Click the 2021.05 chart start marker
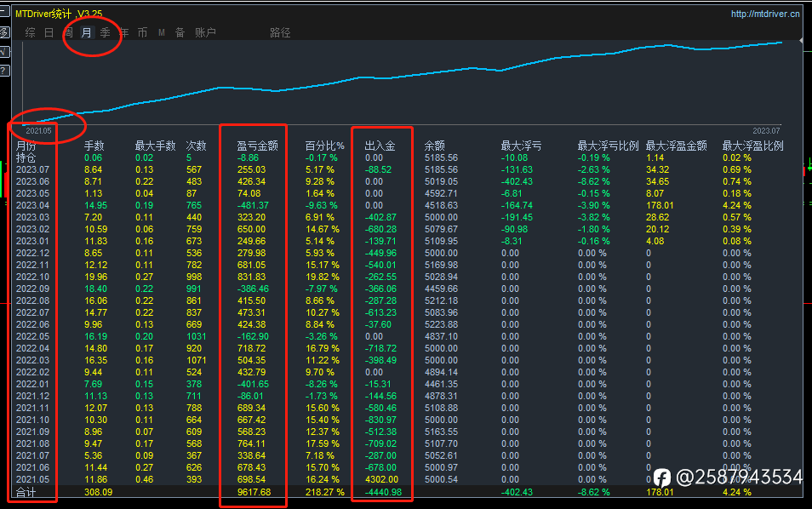 coord(39,130)
